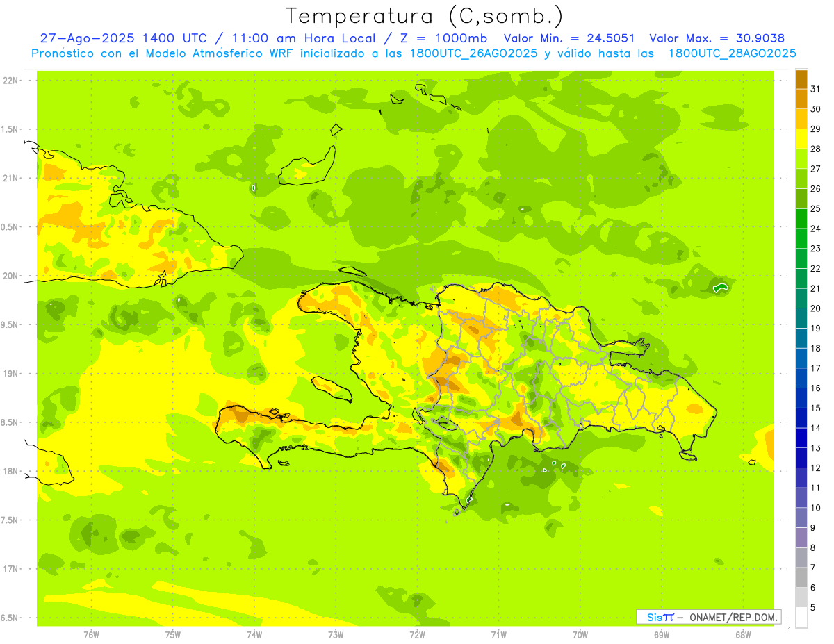
Task: Click the '69W' longitude label
Action: (662, 634)
